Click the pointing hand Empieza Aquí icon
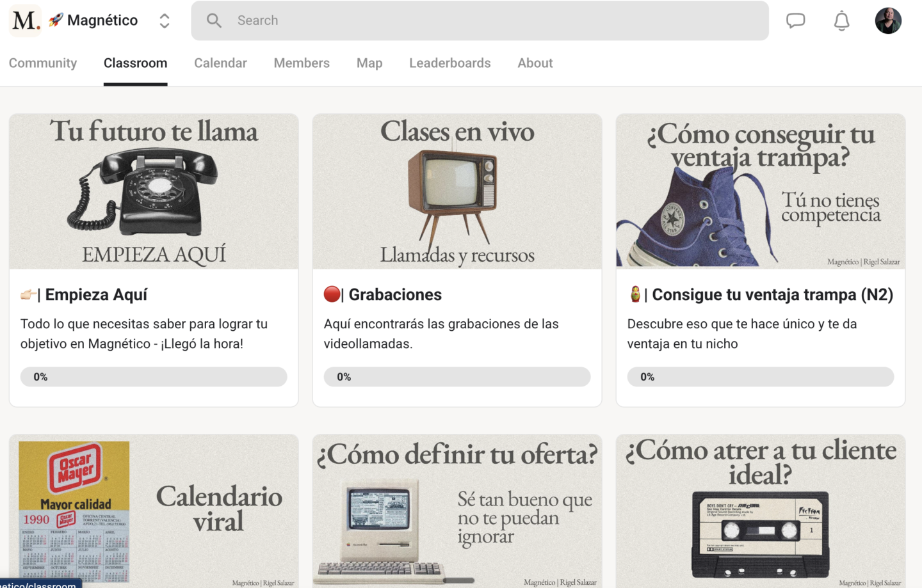922x588 pixels. (x=28, y=294)
